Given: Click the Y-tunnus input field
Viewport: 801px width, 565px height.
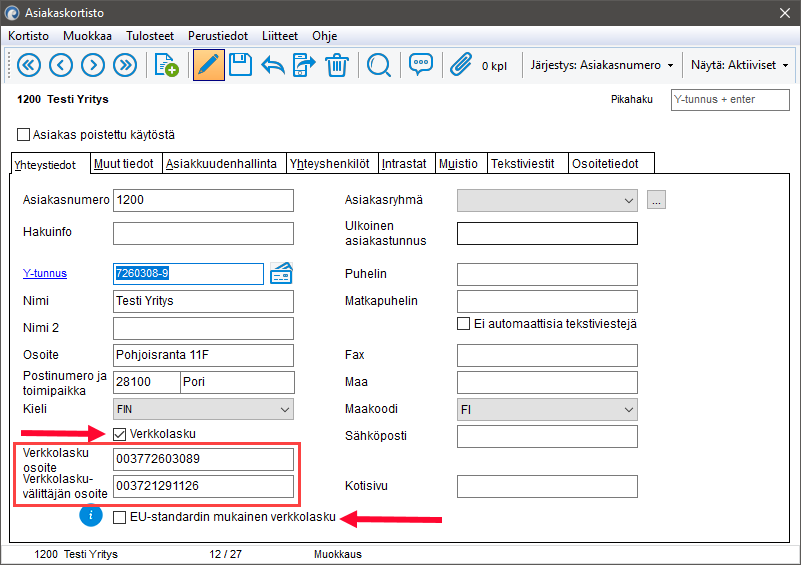Looking at the screenshot, I should click(188, 273).
